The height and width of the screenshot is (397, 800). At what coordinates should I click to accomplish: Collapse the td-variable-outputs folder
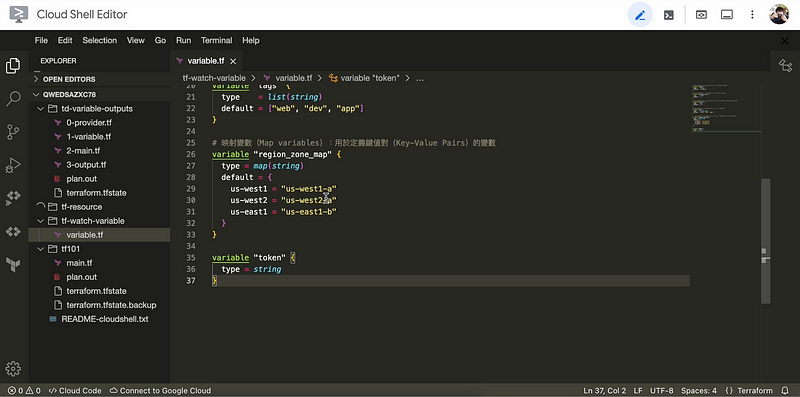[x=99, y=109]
